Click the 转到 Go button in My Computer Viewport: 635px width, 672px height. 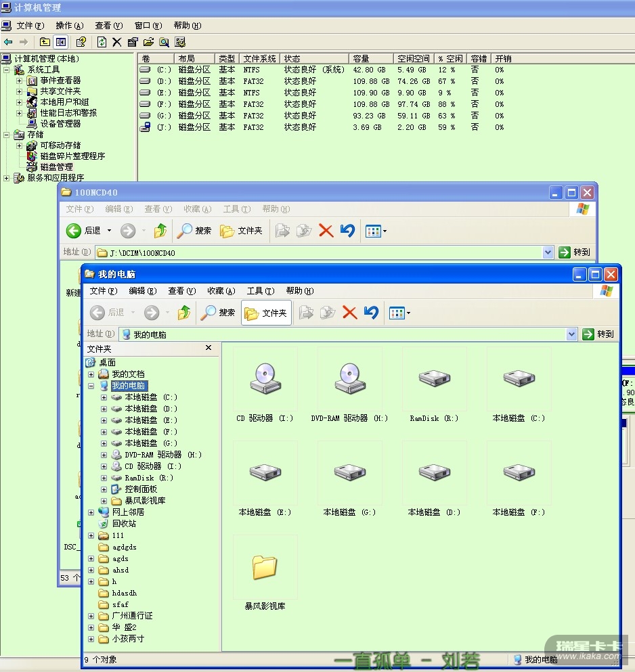[x=598, y=334]
